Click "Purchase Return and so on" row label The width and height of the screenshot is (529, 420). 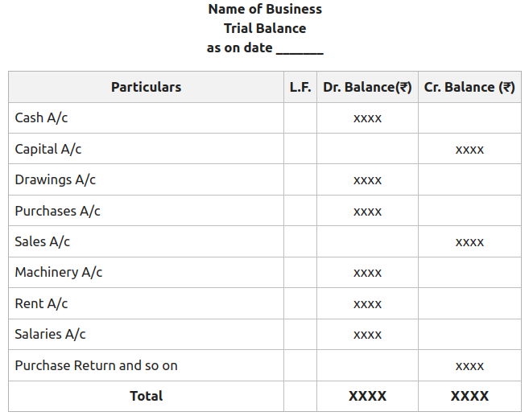pyautogui.click(x=96, y=365)
